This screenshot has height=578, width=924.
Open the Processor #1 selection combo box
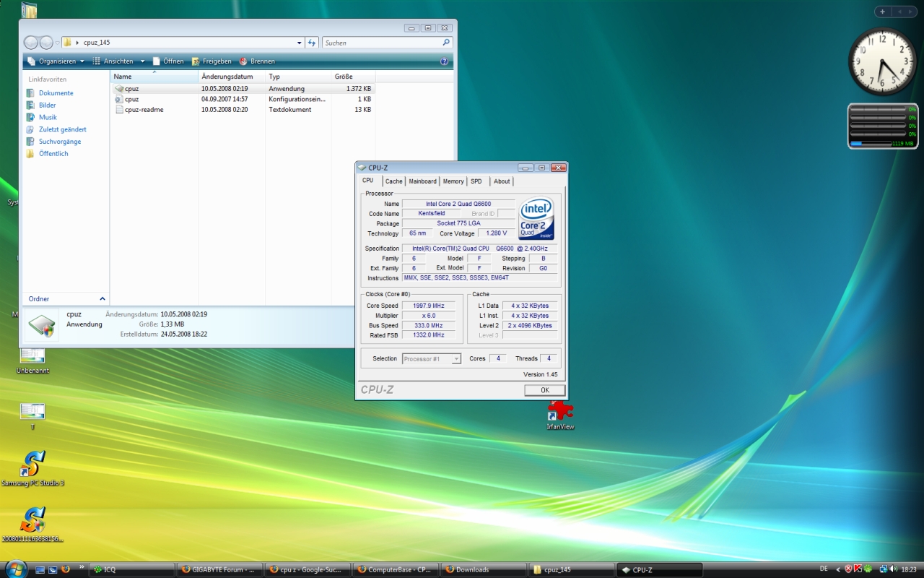pos(431,359)
